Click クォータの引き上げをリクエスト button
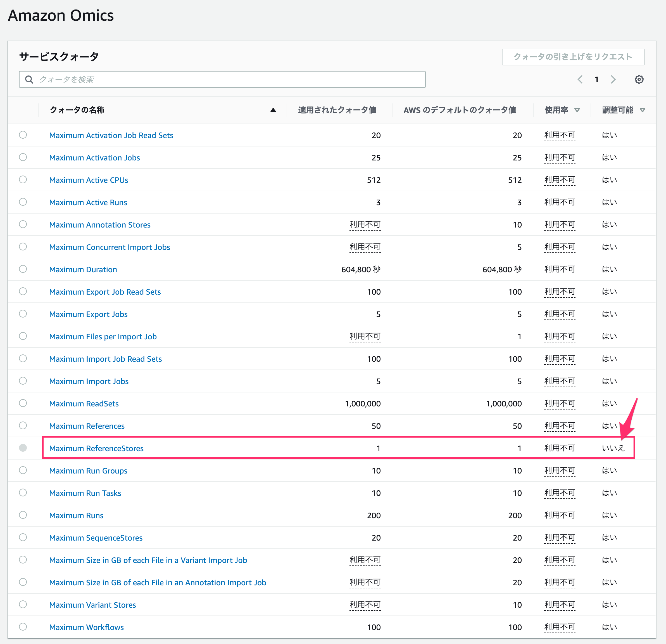This screenshot has width=666, height=644. pos(573,57)
